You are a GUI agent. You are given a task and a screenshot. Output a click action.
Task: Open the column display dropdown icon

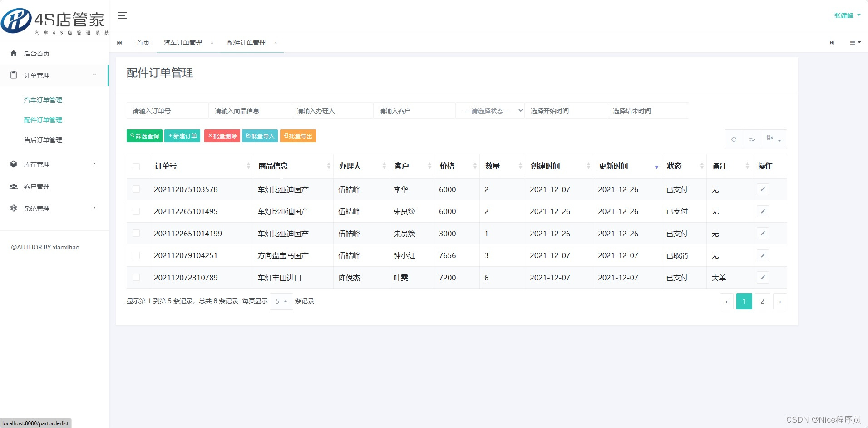774,139
